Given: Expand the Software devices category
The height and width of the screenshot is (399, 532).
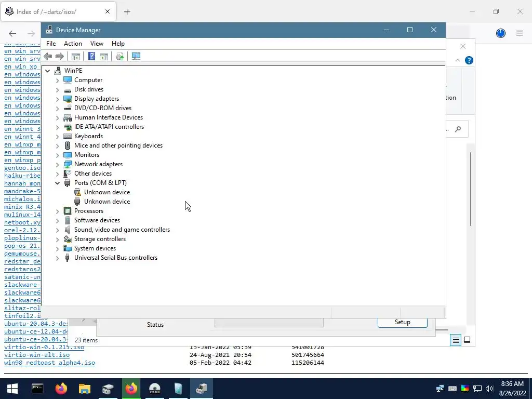Looking at the screenshot, I should point(57,220).
